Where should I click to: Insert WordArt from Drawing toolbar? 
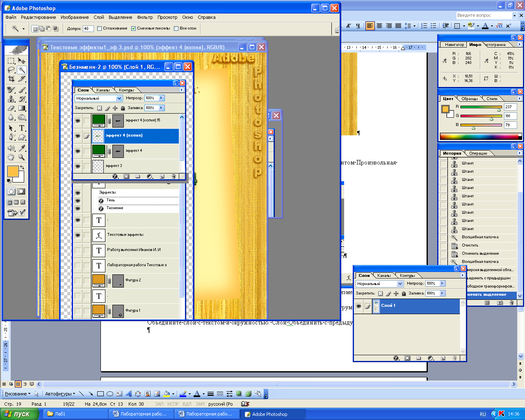[128, 394]
